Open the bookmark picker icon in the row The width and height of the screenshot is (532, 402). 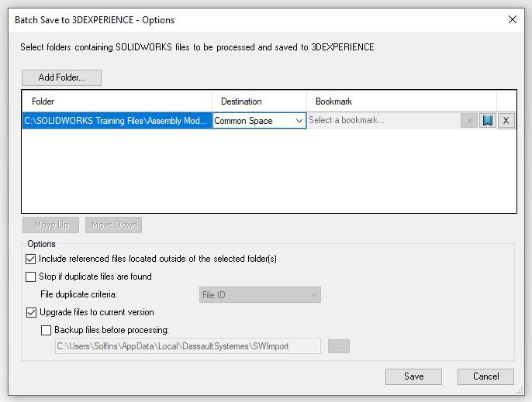[x=487, y=121]
